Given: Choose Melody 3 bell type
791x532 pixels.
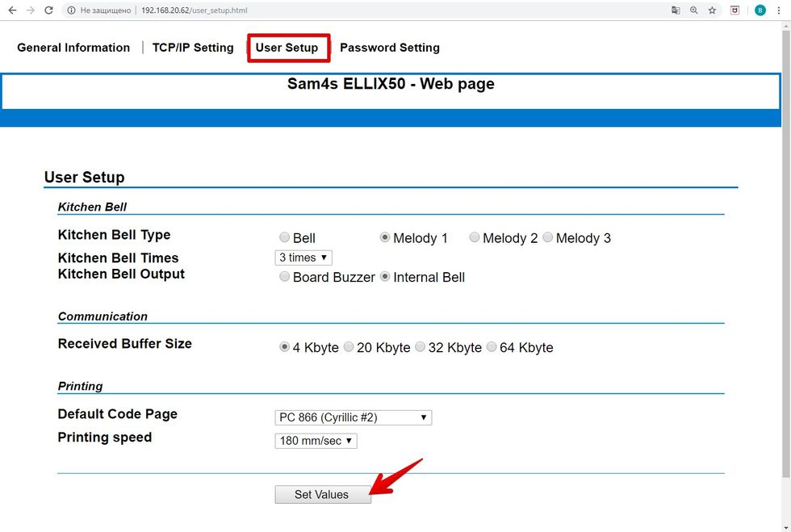Looking at the screenshot, I should [548, 237].
